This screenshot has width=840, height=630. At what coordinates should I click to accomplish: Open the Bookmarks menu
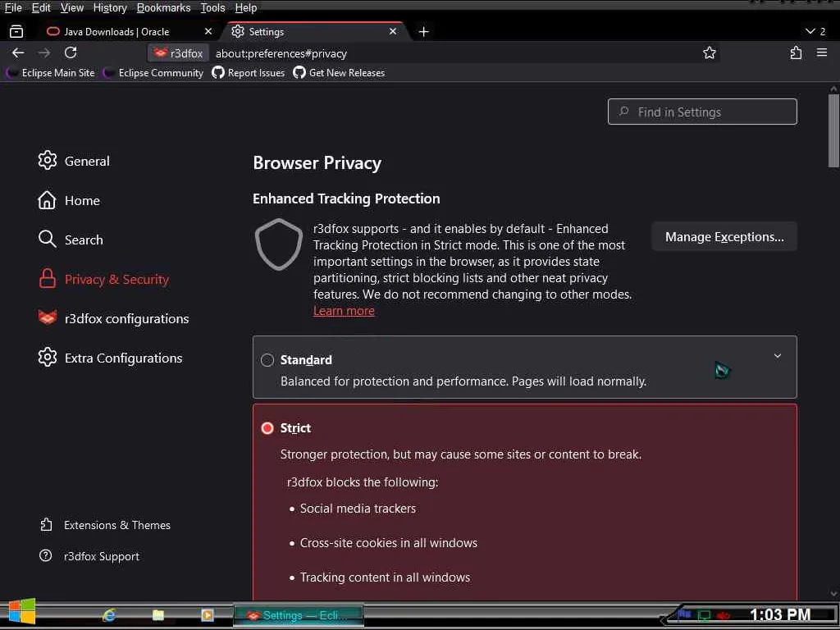pyautogui.click(x=163, y=8)
